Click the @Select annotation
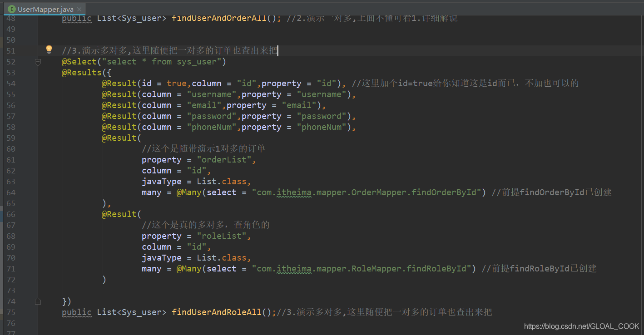 [x=79, y=61]
